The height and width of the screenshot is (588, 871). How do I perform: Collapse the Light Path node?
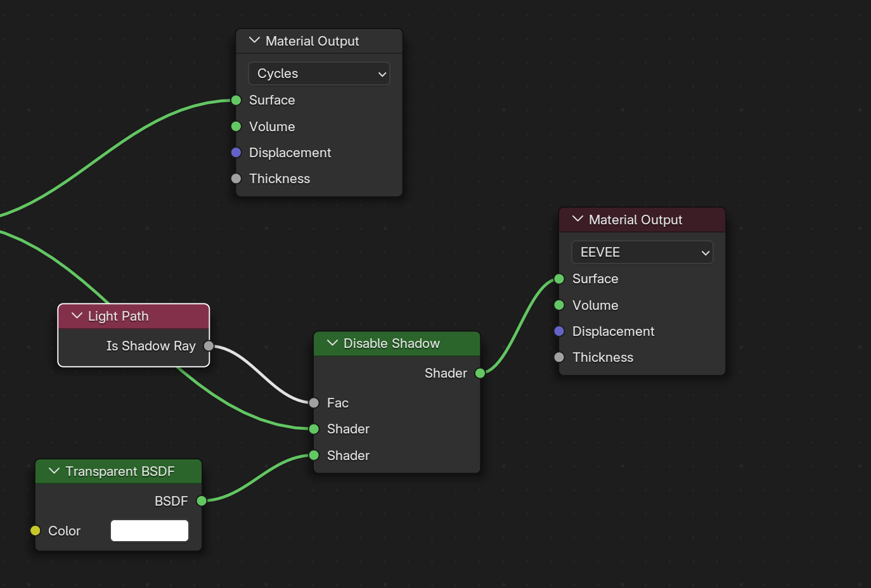click(x=77, y=316)
